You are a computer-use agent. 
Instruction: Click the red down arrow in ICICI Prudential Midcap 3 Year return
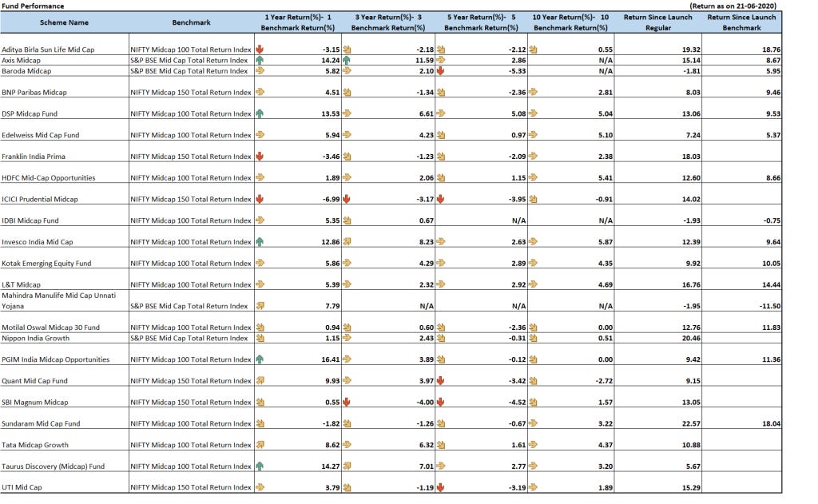pos(347,199)
